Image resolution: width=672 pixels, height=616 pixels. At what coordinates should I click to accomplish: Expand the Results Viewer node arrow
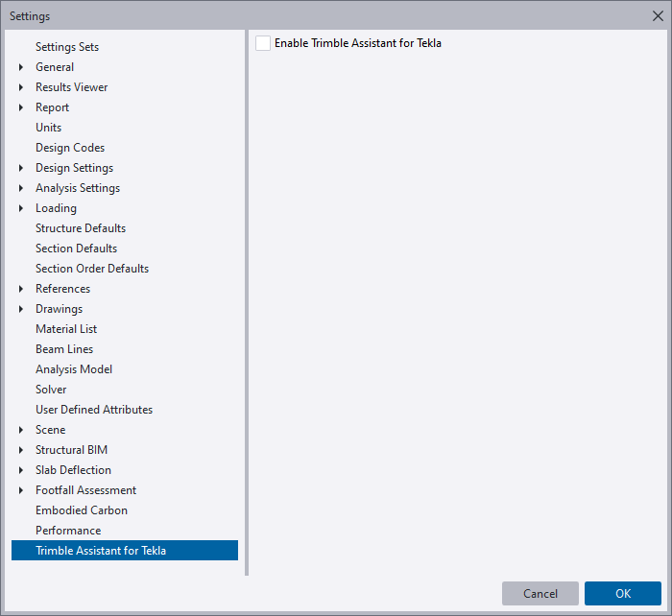click(20, 87)
